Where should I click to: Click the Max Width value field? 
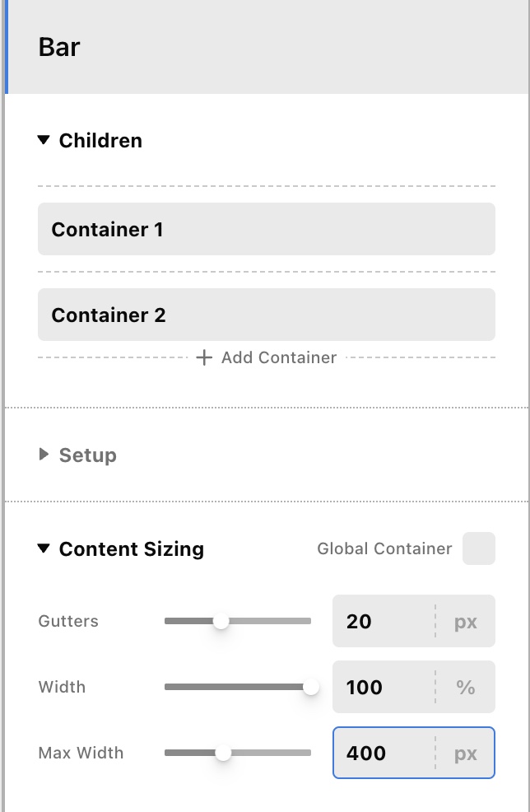[x=383, y=753]
